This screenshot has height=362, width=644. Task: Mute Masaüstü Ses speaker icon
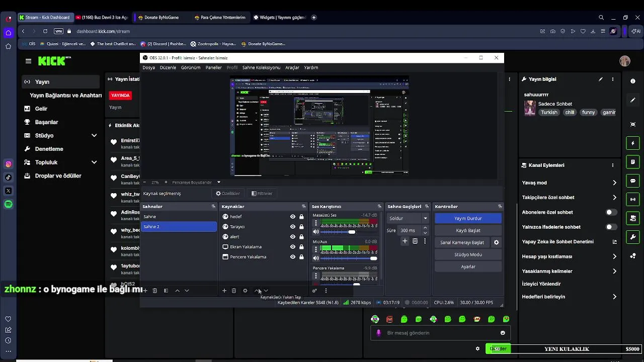pos(316,232)
